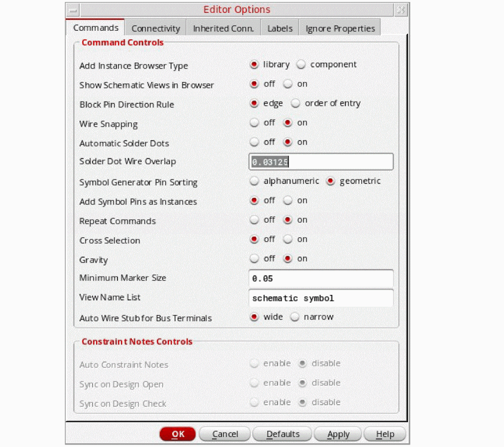
Task: Select enable for Sync on Design Check
Action: coord(254,402)
